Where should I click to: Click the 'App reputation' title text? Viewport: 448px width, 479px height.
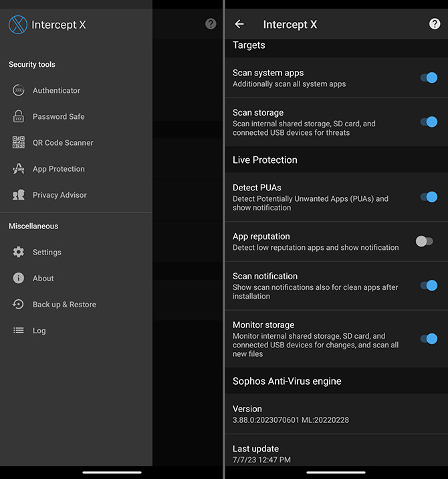[x=261, y=236]
